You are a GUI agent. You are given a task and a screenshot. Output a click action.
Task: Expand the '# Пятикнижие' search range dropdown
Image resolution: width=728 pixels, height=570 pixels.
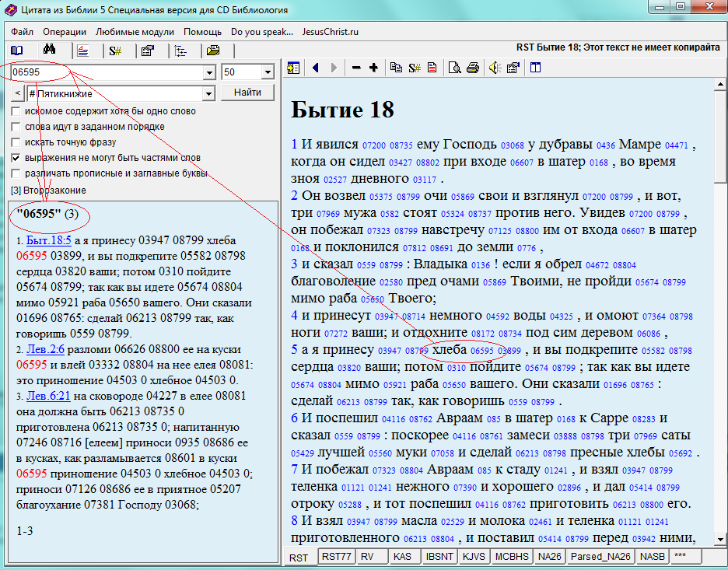click(x=209, y=94)
